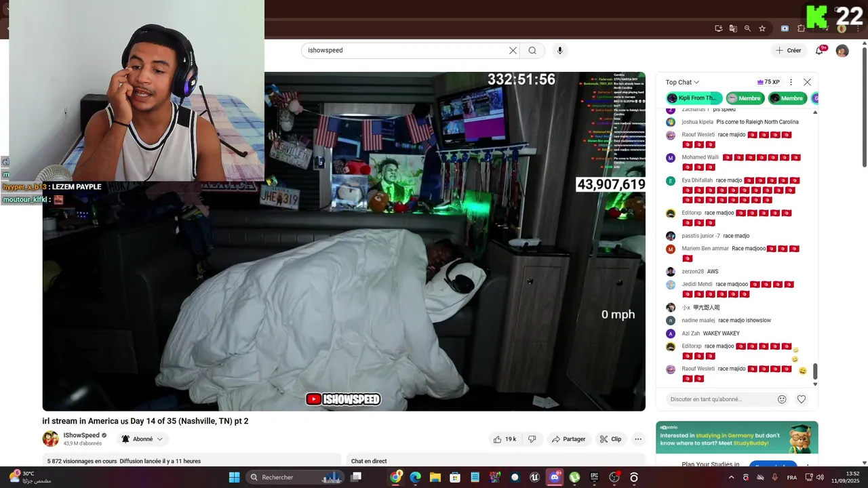The height and width of the screenshot is (488, 868).
Task: Open uTorrent from the taskbar
Action: click(x=574, y=477)
